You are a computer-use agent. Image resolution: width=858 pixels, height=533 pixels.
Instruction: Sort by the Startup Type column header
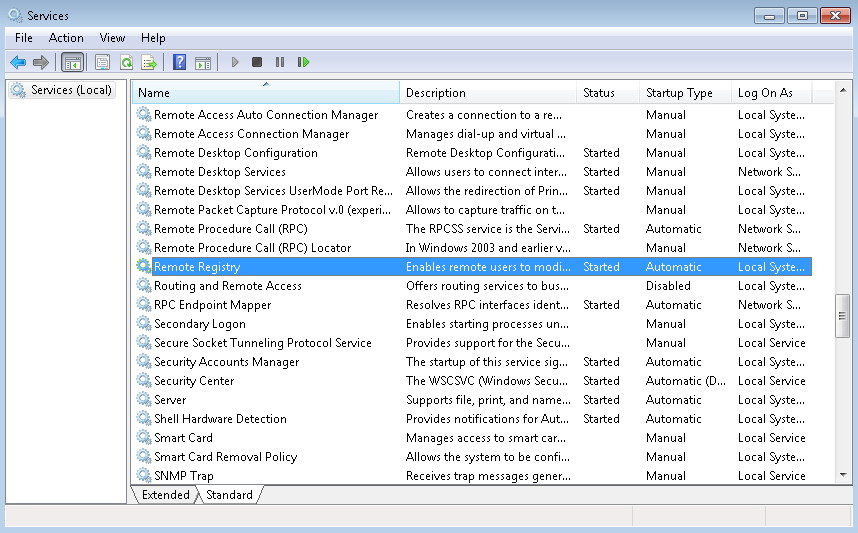679,93
